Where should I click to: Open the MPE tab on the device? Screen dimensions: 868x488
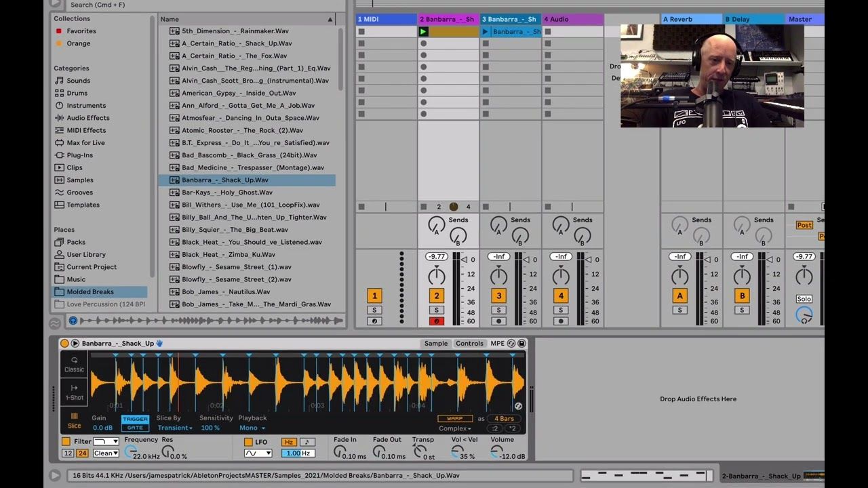tap(498, 343)
